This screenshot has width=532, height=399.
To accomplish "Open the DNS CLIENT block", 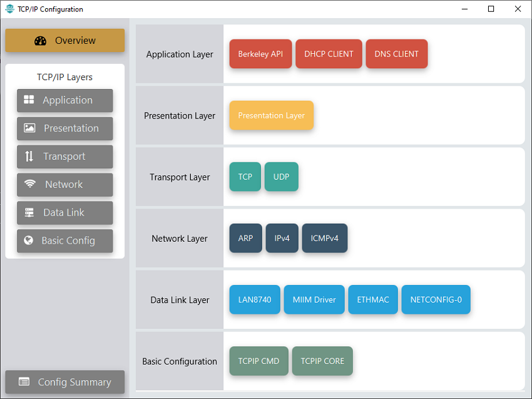I will [x=396, y=54].
